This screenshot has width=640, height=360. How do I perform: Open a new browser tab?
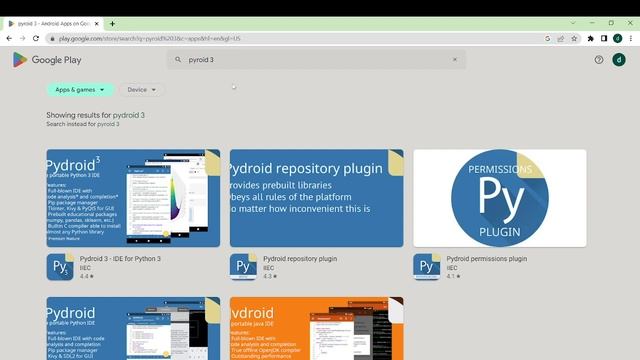[x=112, y=24]
